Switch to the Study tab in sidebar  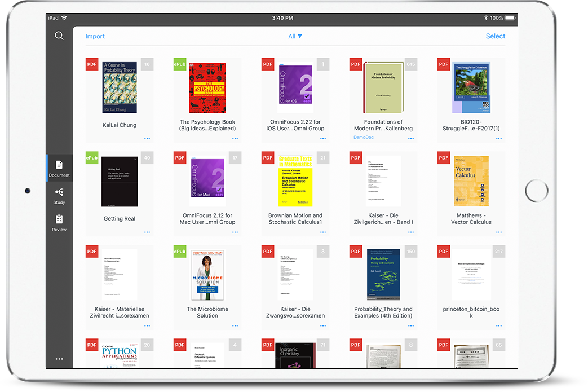(x=59, y=195)
